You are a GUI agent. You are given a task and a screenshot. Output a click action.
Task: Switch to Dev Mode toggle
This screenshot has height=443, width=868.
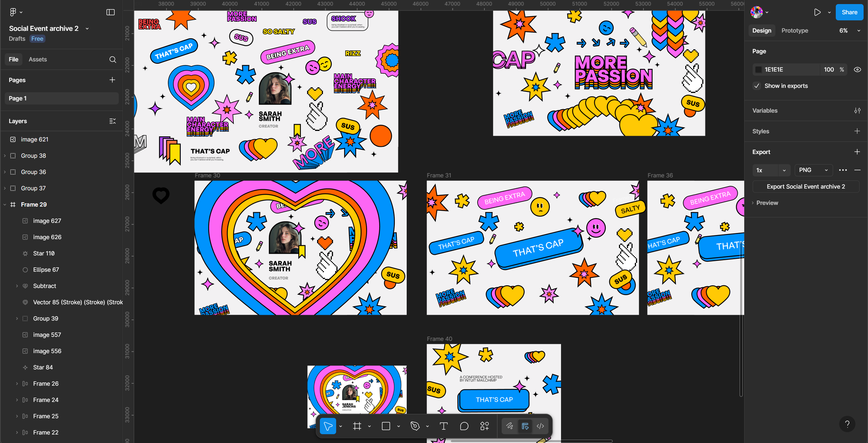pyautogui.click(x=540, y=426)
